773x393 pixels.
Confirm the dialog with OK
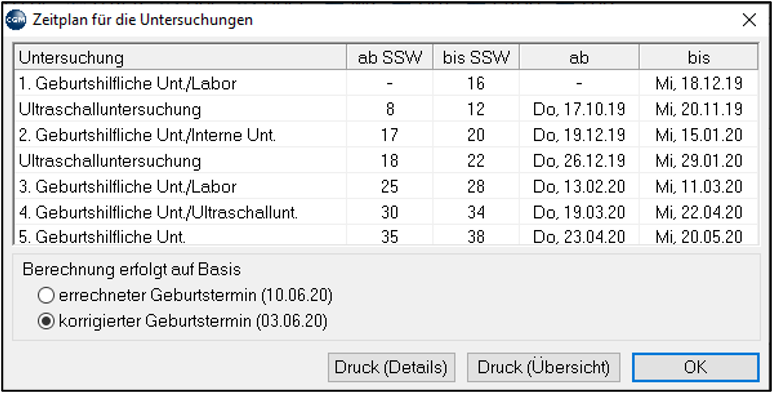[696, 367]
